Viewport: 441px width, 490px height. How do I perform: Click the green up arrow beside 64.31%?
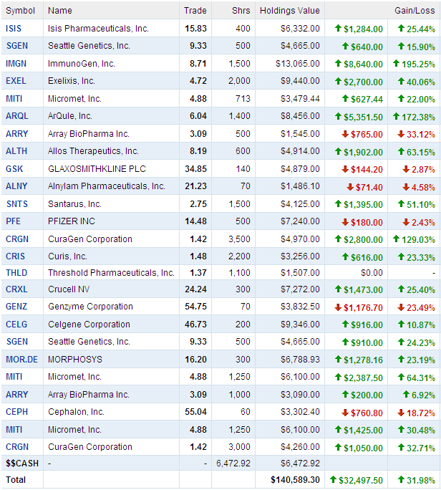401,377
